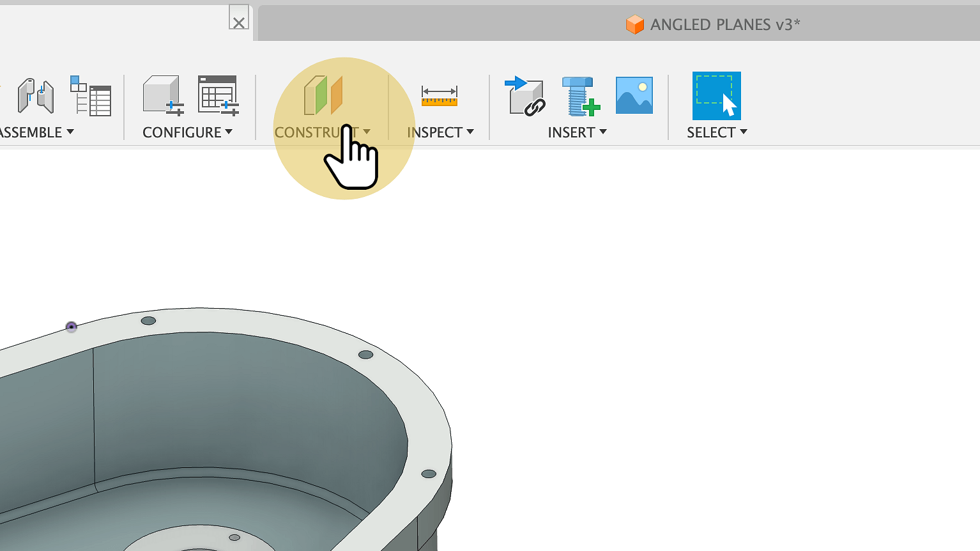
Task: Open the configuration table icon
Action: [218, 96]
